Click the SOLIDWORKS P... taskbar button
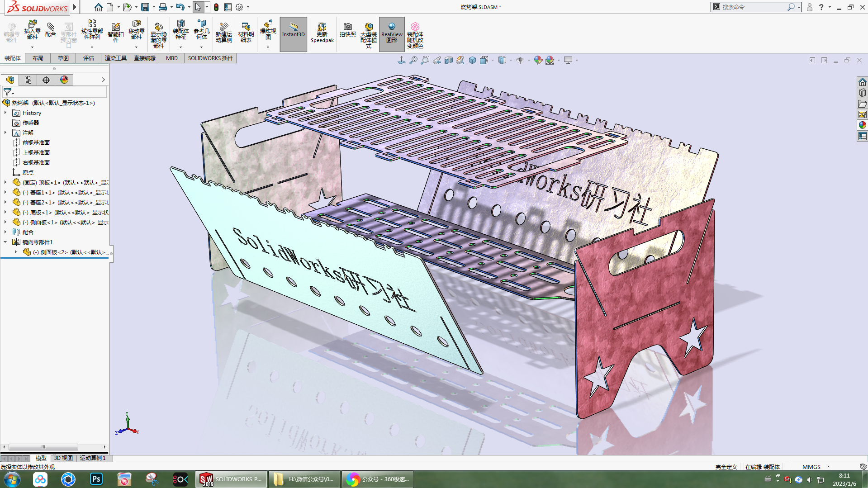This screenshot has width=868, height=488. coord(231,479)
